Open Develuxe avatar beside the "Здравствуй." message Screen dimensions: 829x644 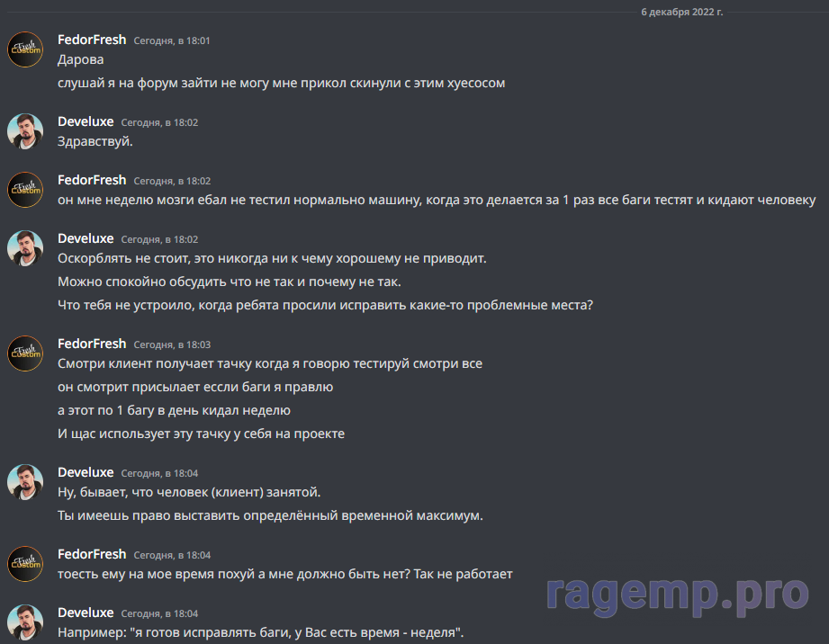coord(25,131)
